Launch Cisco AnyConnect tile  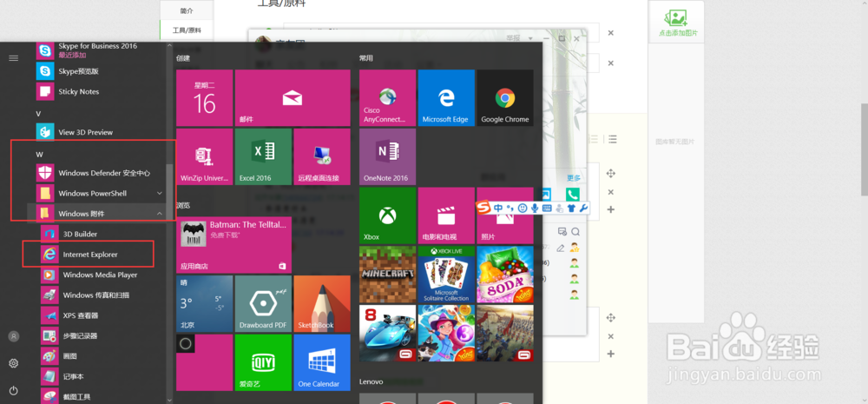coord(387,98)
